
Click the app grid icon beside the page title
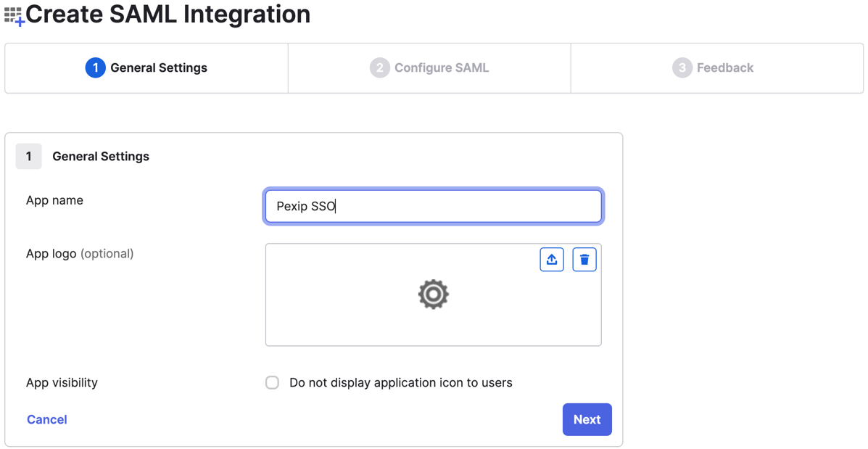pos(14,16)
